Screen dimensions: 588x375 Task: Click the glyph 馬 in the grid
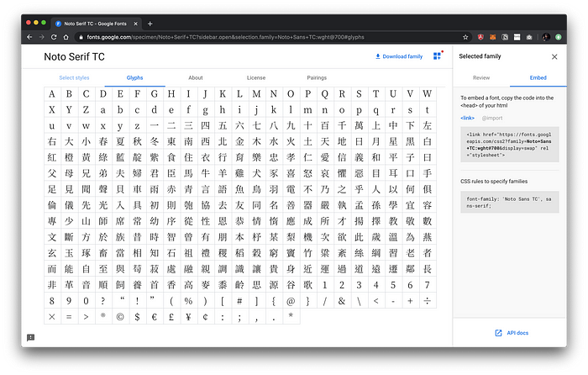click(x=188, y=173)
